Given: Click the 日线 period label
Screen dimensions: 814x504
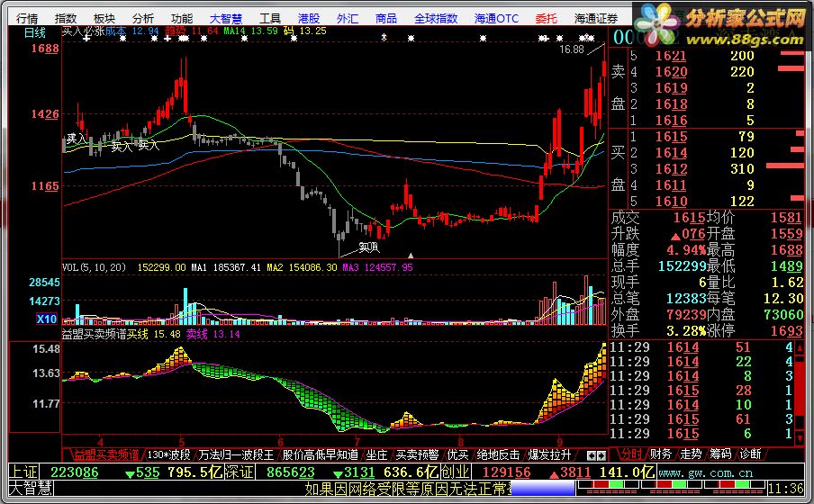Looking at the screenshot, I should click(x=35, y=32).
